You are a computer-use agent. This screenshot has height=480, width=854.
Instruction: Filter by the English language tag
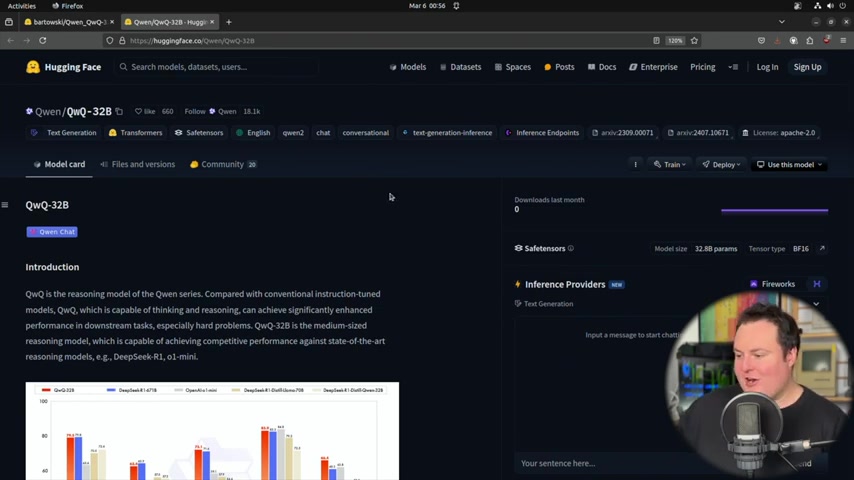tap(253, 132)
